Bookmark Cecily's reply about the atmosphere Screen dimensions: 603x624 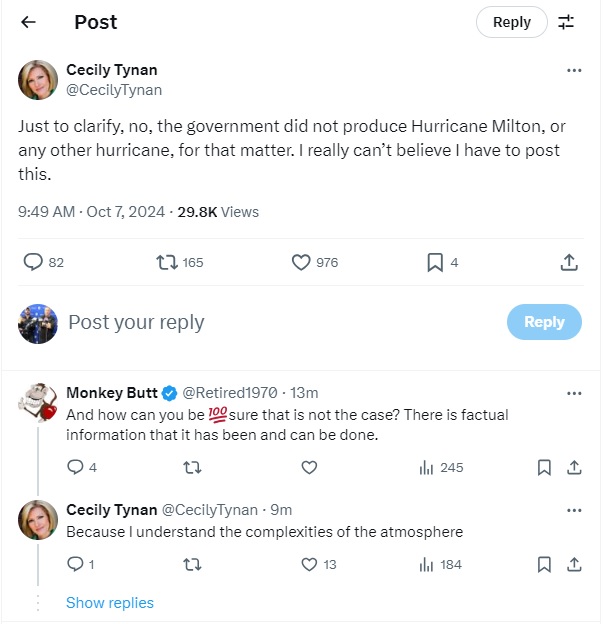click(544, 564)
